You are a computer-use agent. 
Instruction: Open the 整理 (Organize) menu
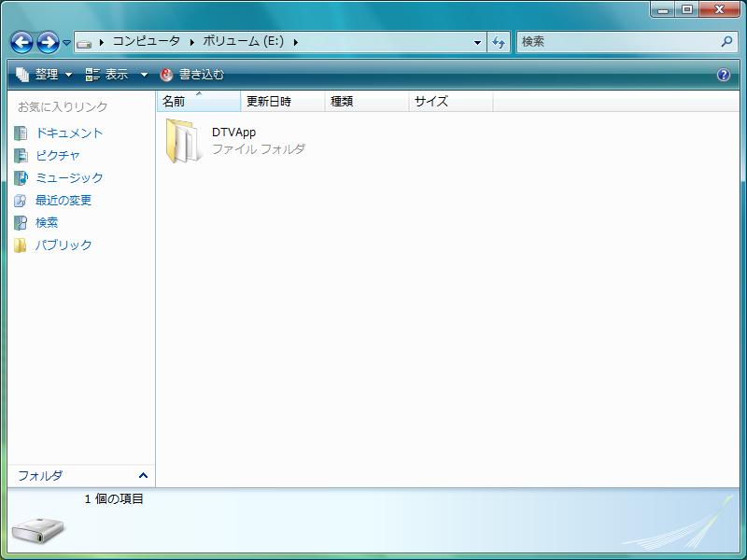[44, 75]
